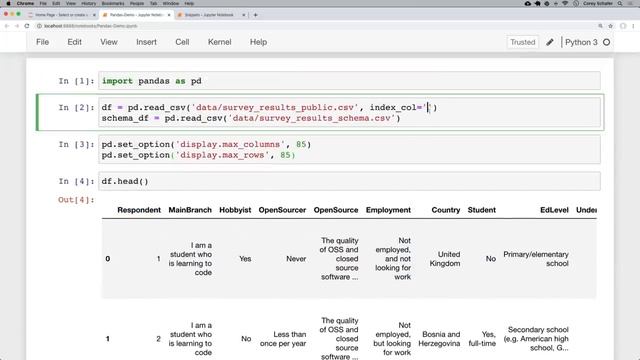This screenshot has height=360, width=640.
Task: Click the Bosnia and Herzegovina cell
Action: [x=439, y=339]
